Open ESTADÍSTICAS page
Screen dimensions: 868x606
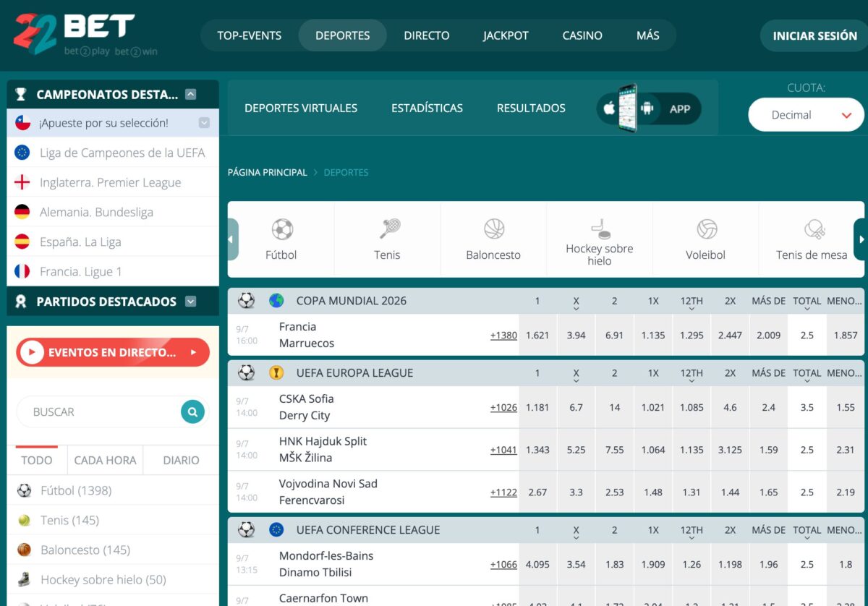coord(427,108)
